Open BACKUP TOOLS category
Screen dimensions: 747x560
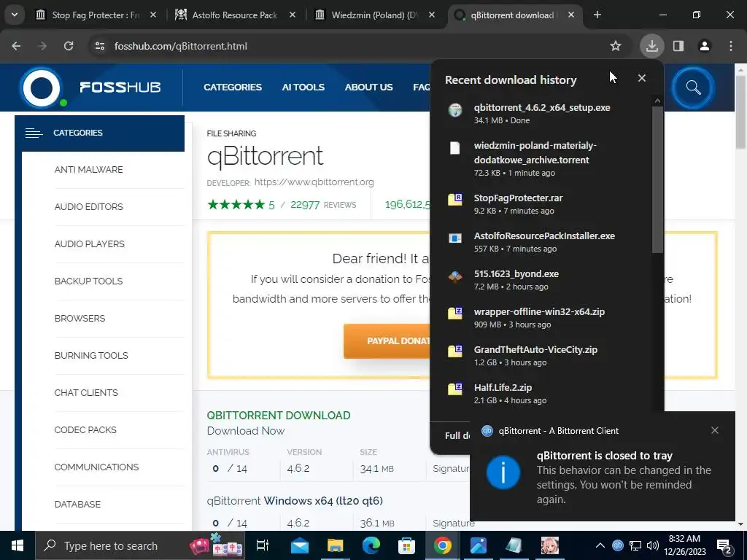click(x=88, y=281)
